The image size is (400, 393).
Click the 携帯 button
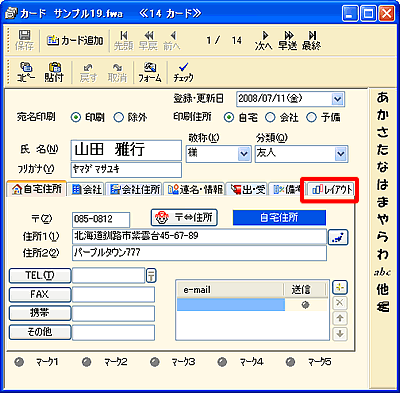click(x=40, y=313)
